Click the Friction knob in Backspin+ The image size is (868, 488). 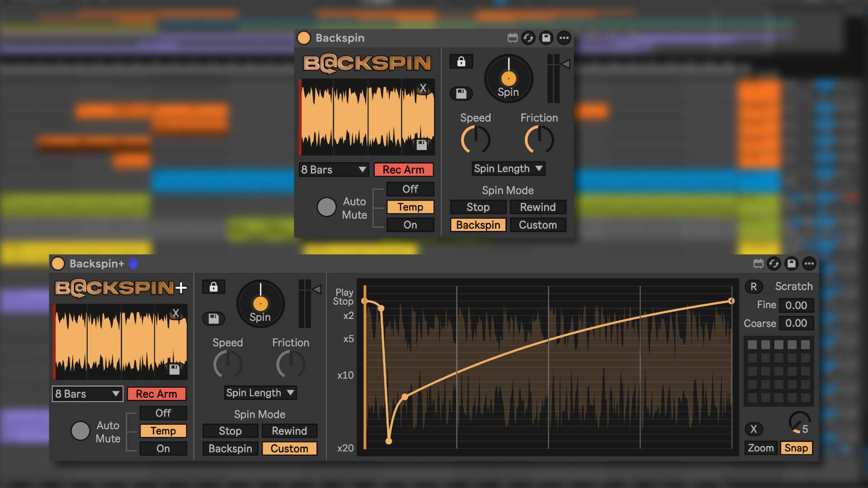[291, 364]
